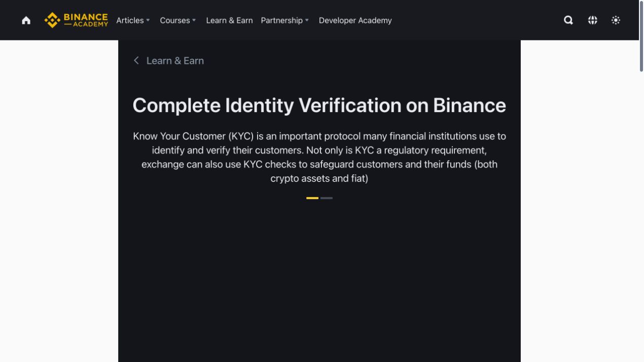This screenshot has width=644, height=362.
Task: Open the language globe icon
Action: coord(592,20)
